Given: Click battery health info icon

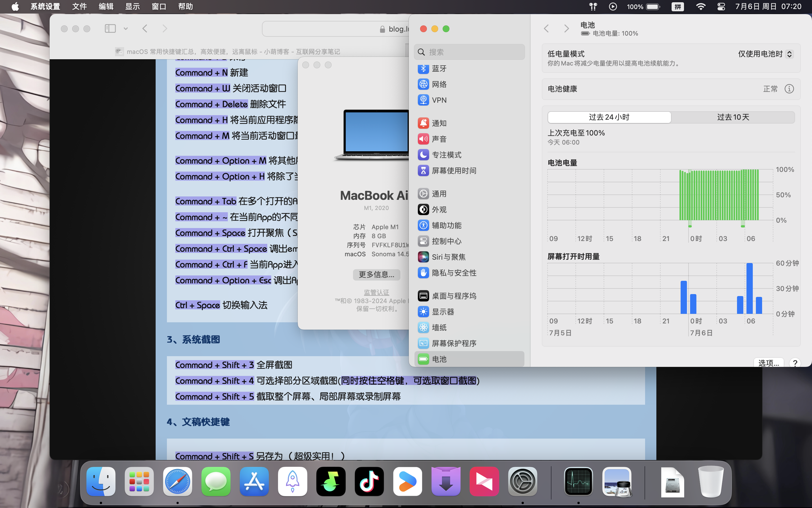Looking at the screenshot, I should 789,89.
